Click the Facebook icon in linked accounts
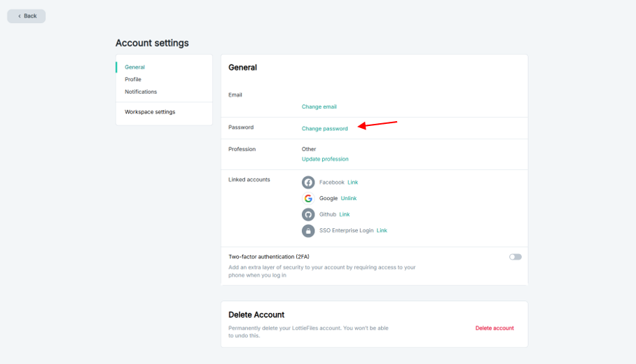 click(x=308, y=182)
